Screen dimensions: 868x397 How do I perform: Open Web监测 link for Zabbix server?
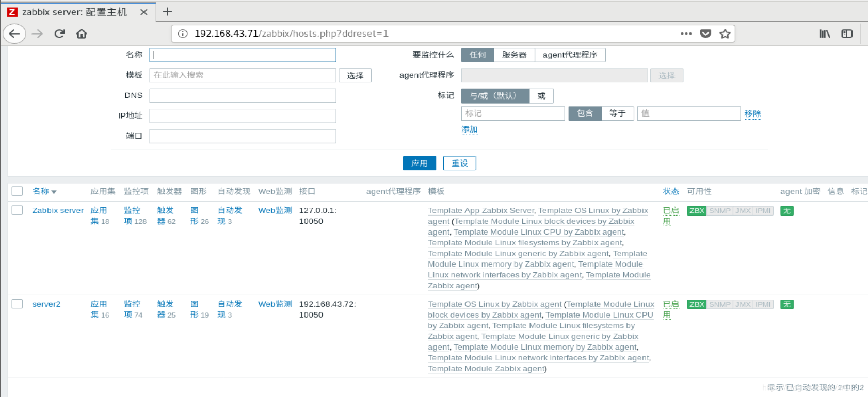[275, 210]
